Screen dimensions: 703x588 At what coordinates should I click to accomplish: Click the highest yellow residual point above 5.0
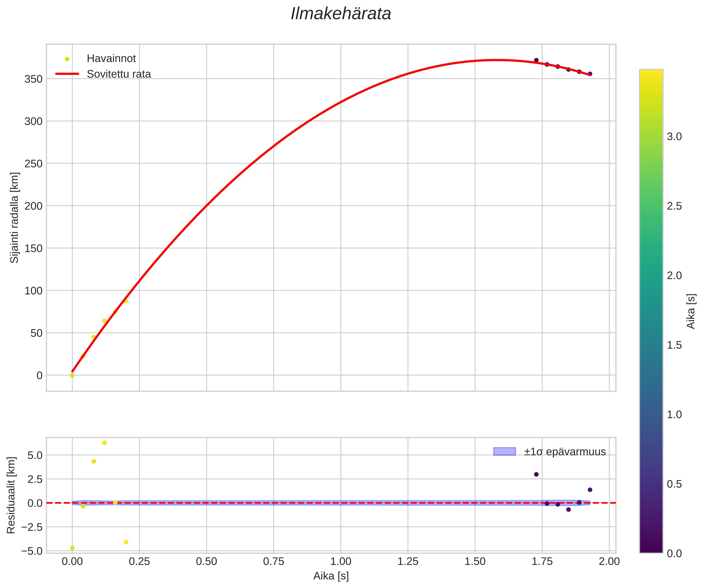pyautogui.click(x=104, y=443)
